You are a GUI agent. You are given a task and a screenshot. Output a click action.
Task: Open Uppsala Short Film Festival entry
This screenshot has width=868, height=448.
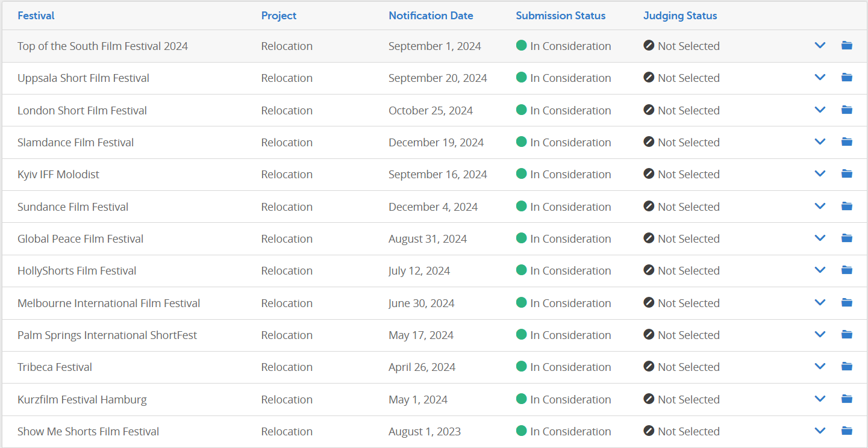coord(83,78)
